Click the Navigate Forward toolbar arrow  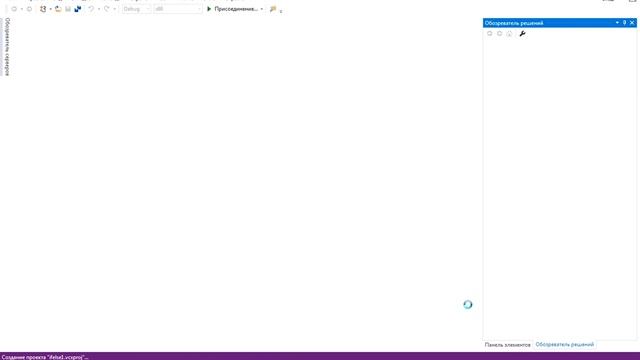29,9
